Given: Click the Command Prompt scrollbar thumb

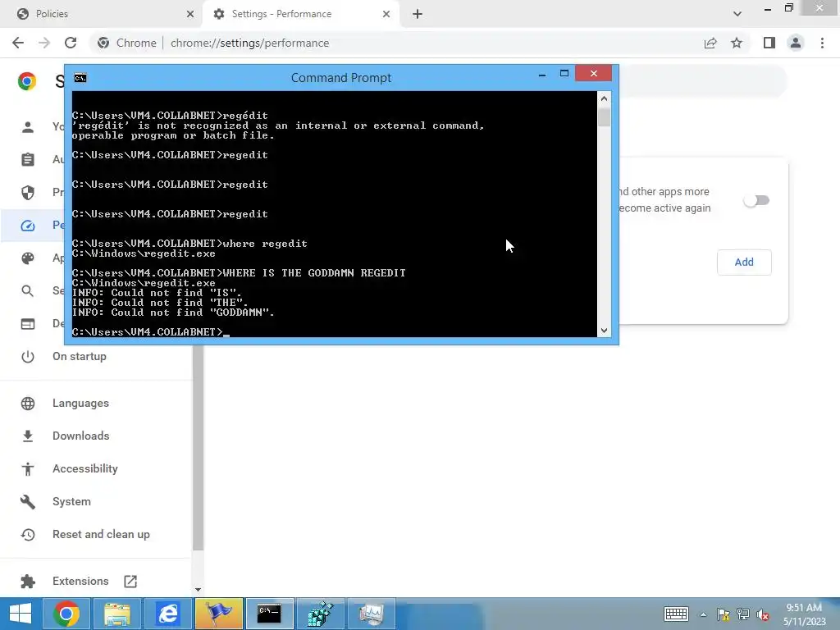Looking at the screenshot, I should pyautogui.click(x=604, y=116).
